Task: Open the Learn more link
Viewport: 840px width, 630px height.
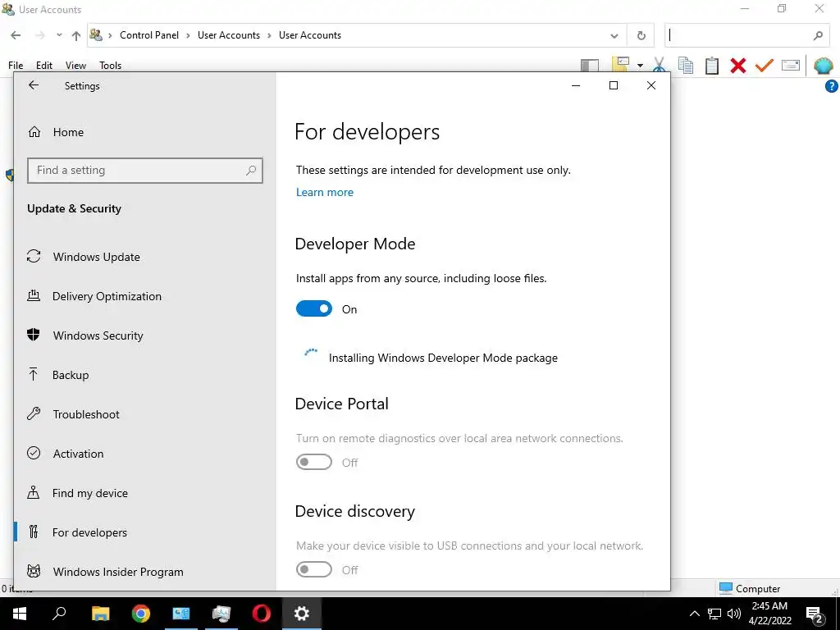Action: (325, 192)
